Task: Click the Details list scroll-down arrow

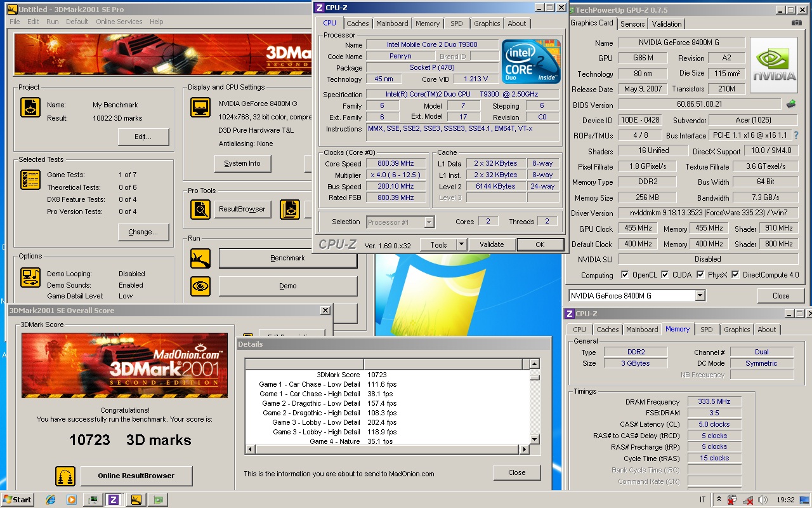Action: pos(534,439)
